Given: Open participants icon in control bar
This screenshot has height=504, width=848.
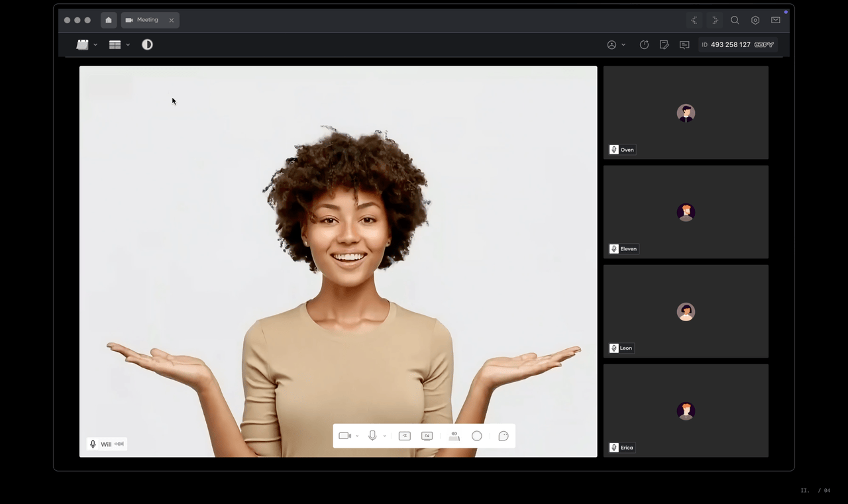Looking at the screenshot, I should tap(454, 436).
